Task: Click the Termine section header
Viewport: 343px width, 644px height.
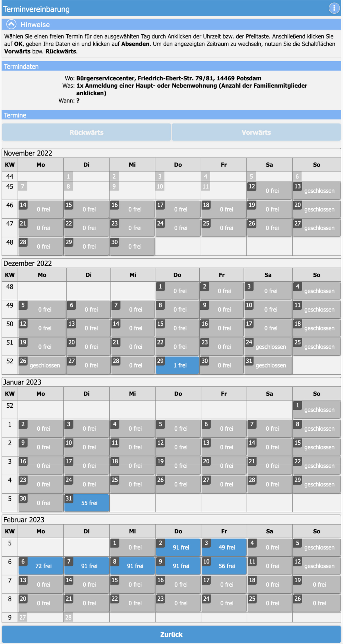Action: [171, 115]
